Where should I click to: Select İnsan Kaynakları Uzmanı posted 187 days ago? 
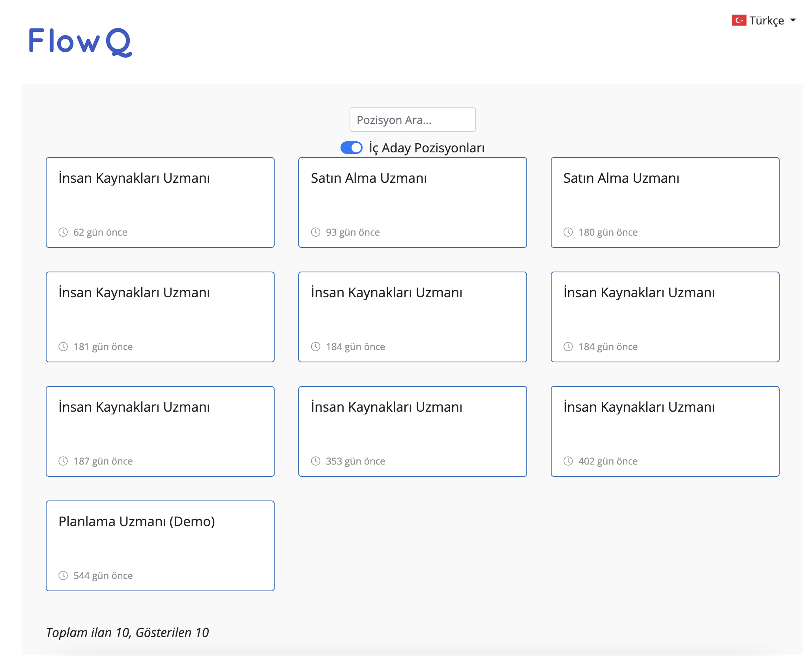point(160,431)
